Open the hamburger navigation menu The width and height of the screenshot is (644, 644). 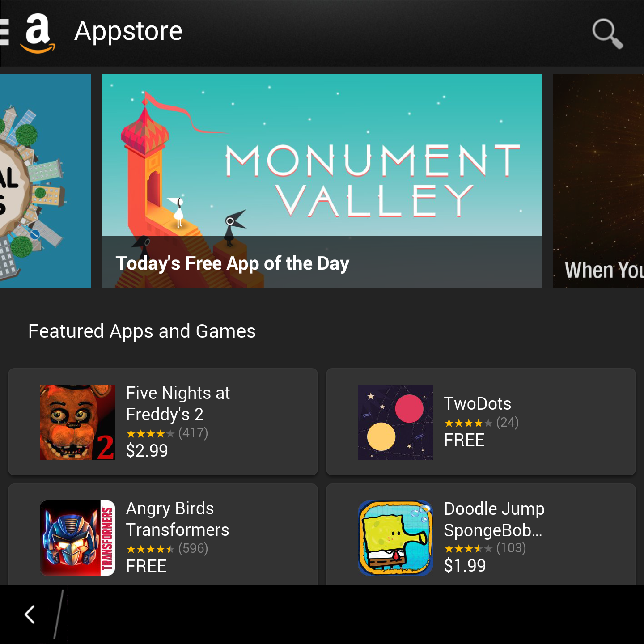click(4, 32)
